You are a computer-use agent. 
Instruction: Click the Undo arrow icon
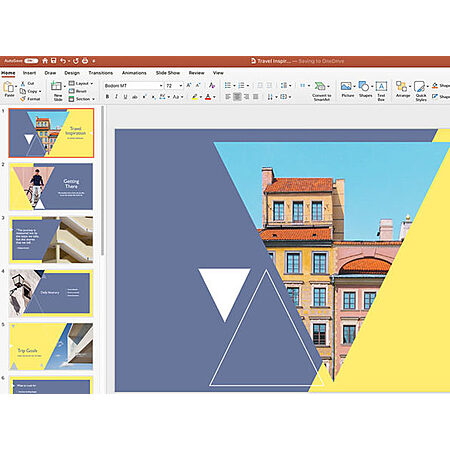point(63,61)
